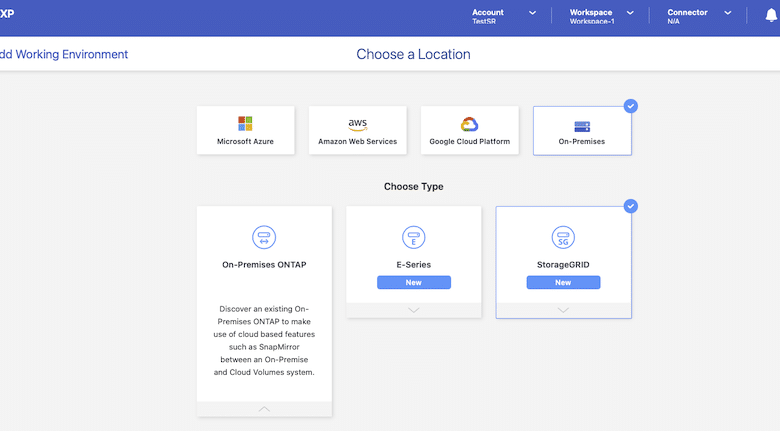Click the Choose Type heading
780x431 pixels.
413,187
